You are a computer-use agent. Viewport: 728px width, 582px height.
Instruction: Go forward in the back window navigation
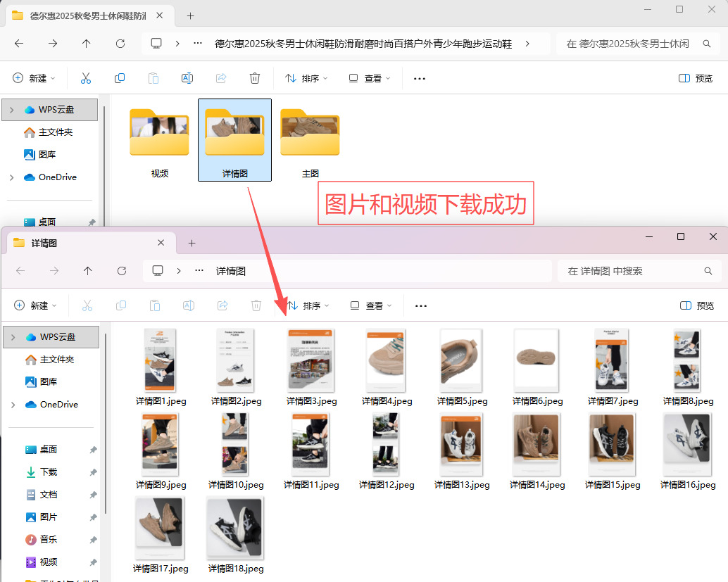pyautogui.click(x=53, y=44)
